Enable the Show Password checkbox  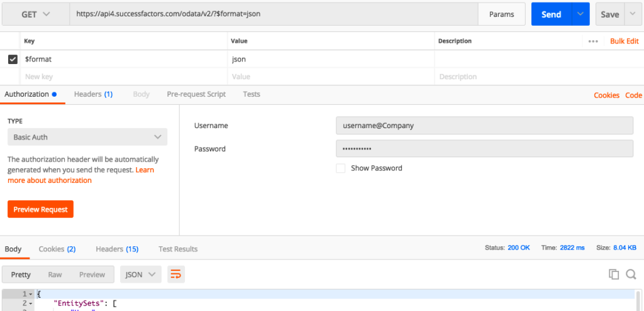[x=340, y=168]
